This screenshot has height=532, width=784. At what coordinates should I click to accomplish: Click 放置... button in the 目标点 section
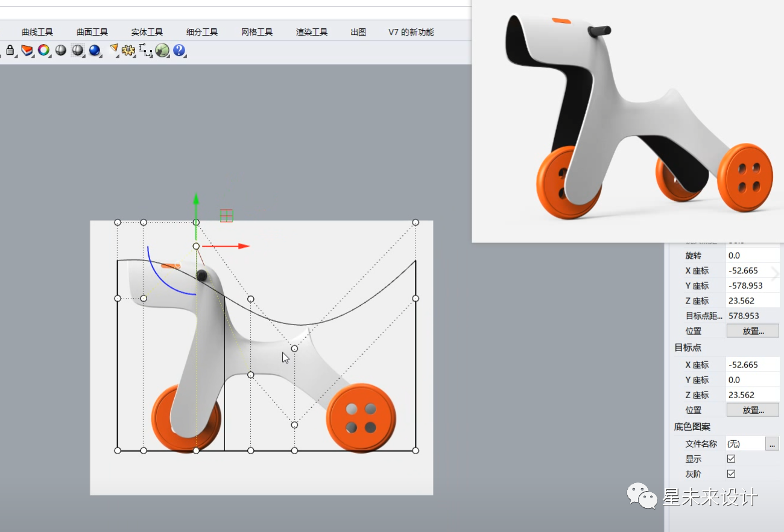[753, 410]
